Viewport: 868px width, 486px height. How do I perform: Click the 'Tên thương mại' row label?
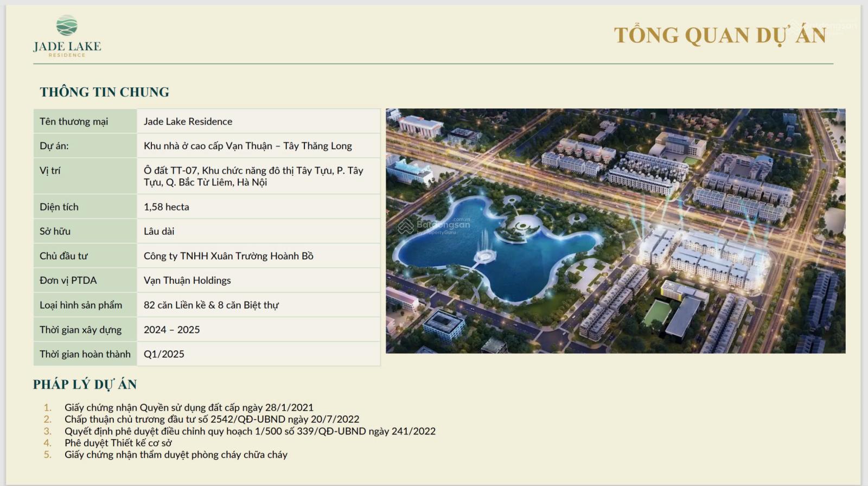click(x=74, y=121)
